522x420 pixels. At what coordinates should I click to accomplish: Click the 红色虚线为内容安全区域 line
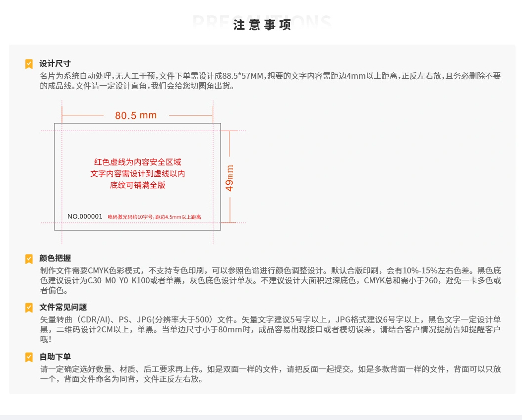137,162
